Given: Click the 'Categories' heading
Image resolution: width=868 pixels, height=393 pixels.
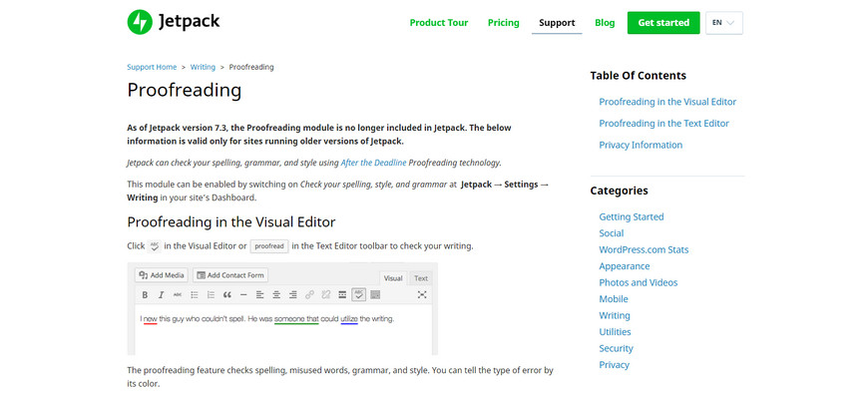Looking at the screenshot, I should (x=619, y=191).
